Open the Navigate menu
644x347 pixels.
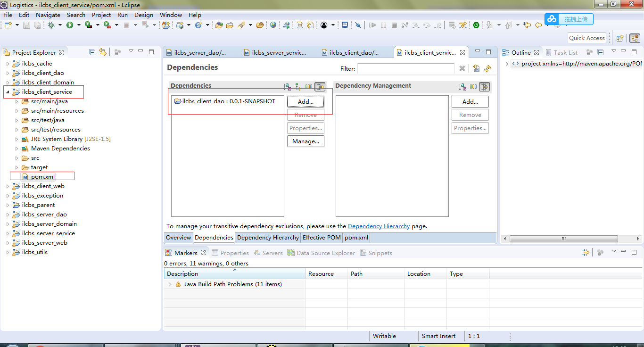pos(48,15)
